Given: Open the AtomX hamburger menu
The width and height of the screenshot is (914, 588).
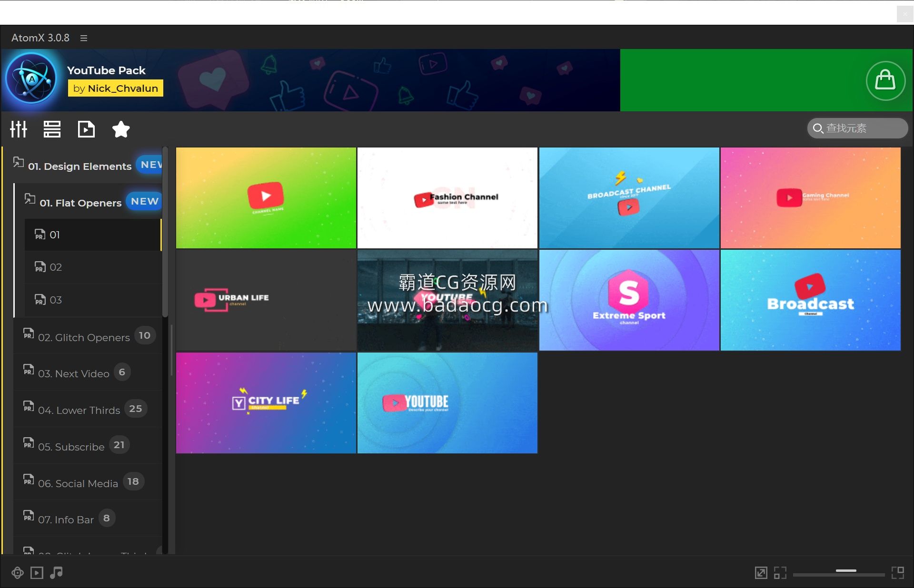Looking at the screenshot, I should (84, 38).
